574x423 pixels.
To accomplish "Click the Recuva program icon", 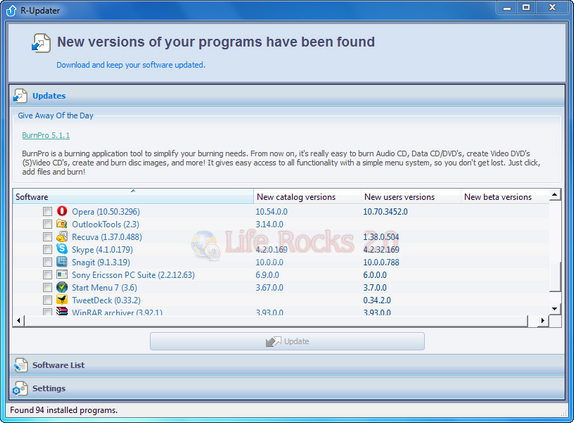I will [x=62, y=236].
